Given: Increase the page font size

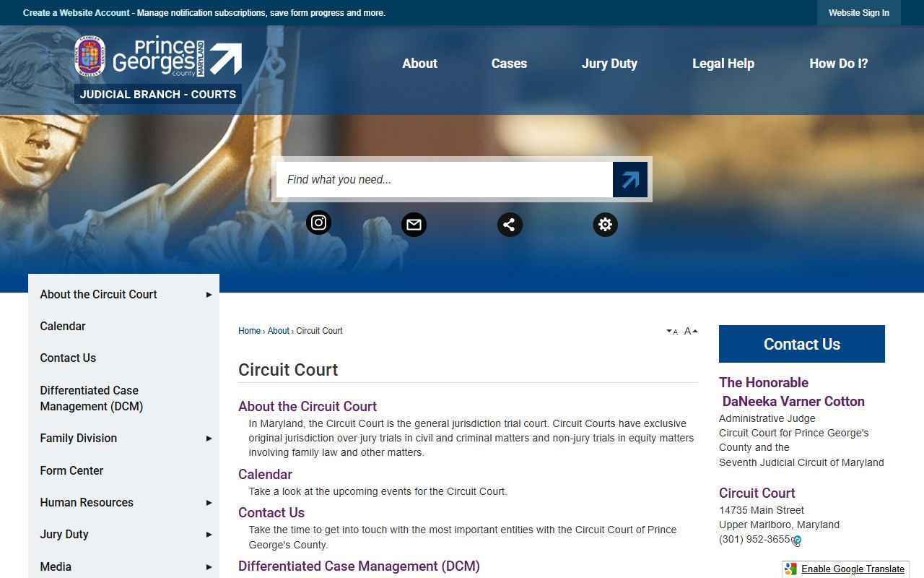Looking at the screenshot, I should tap(691, 331).
